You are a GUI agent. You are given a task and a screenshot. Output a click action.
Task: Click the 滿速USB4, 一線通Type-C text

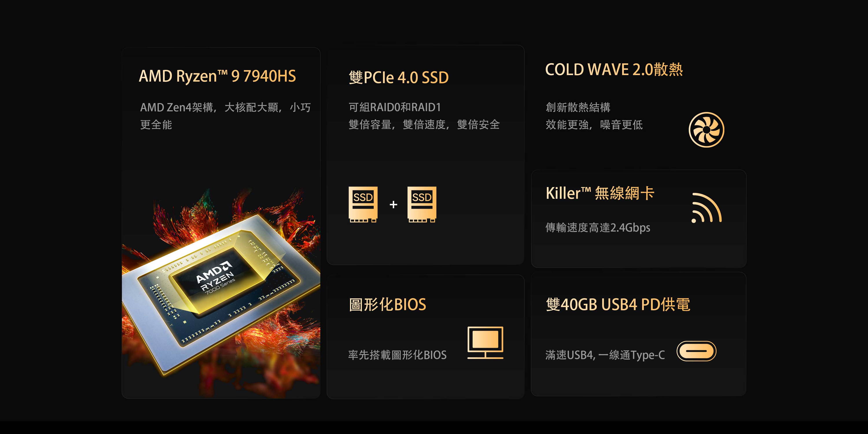(605, 355)
